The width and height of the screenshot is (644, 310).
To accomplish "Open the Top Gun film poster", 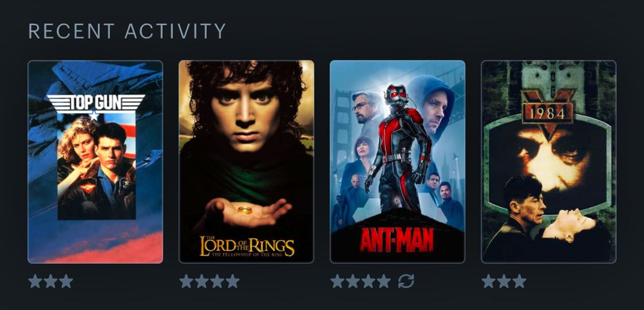I will [x=95, y=162].
